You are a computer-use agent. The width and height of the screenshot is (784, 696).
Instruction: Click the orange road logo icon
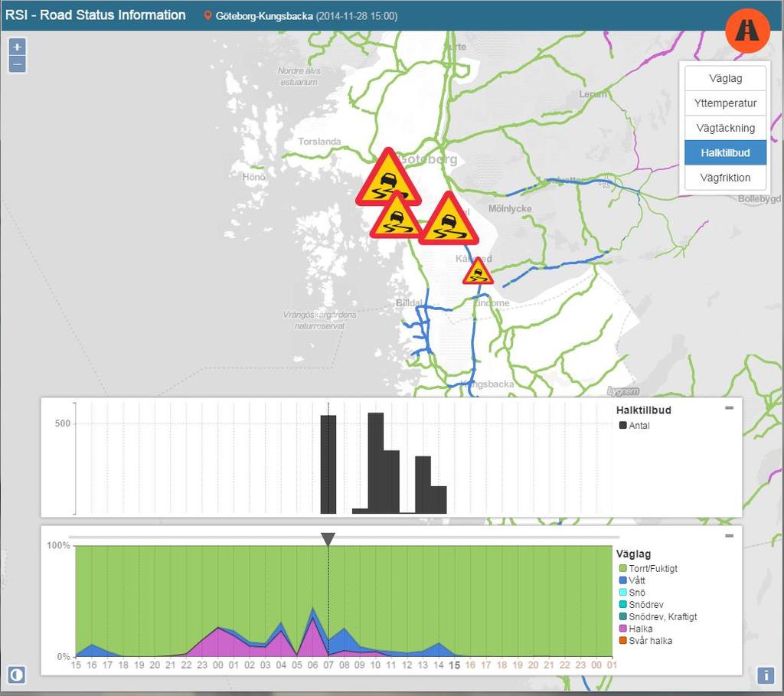tap(747, 31)
